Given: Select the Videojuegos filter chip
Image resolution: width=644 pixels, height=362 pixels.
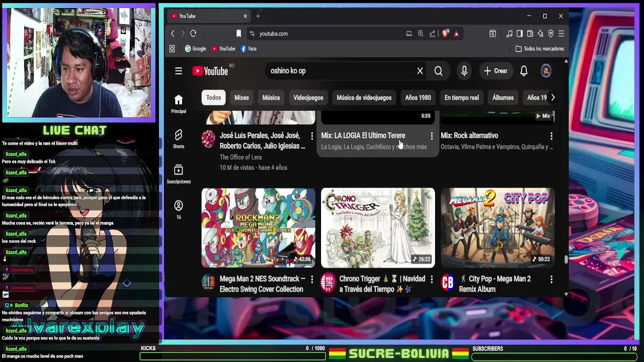Looking at the screenshot, I should pos(308,98).
